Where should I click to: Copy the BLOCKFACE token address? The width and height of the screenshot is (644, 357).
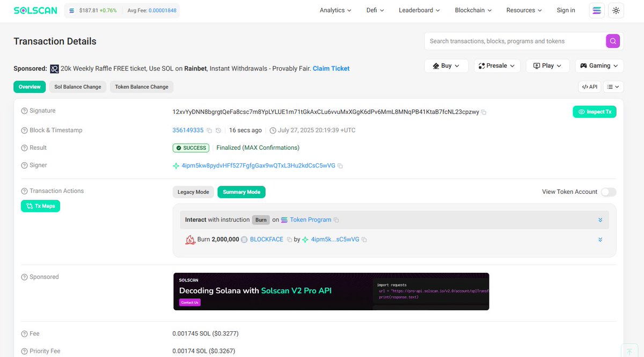click(x=289, y=239)
